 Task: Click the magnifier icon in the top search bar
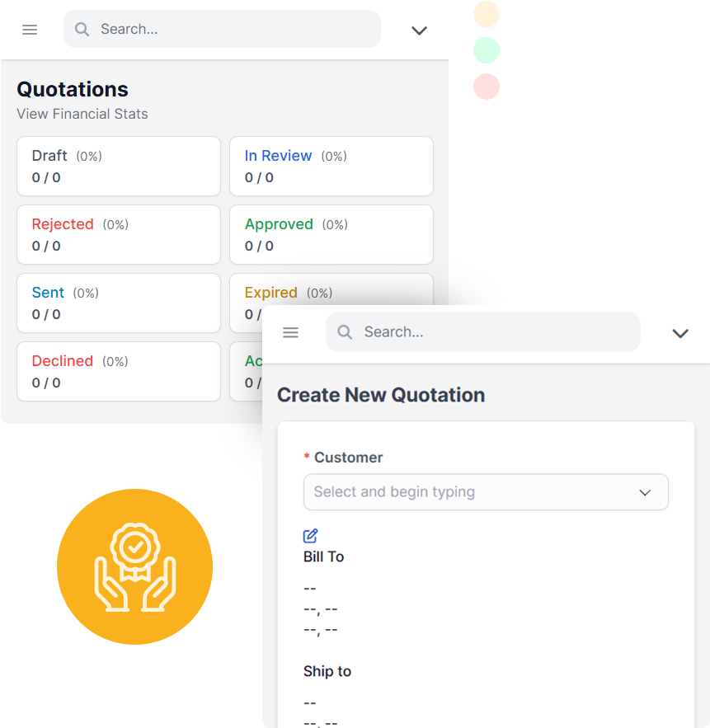pos(82,29)
